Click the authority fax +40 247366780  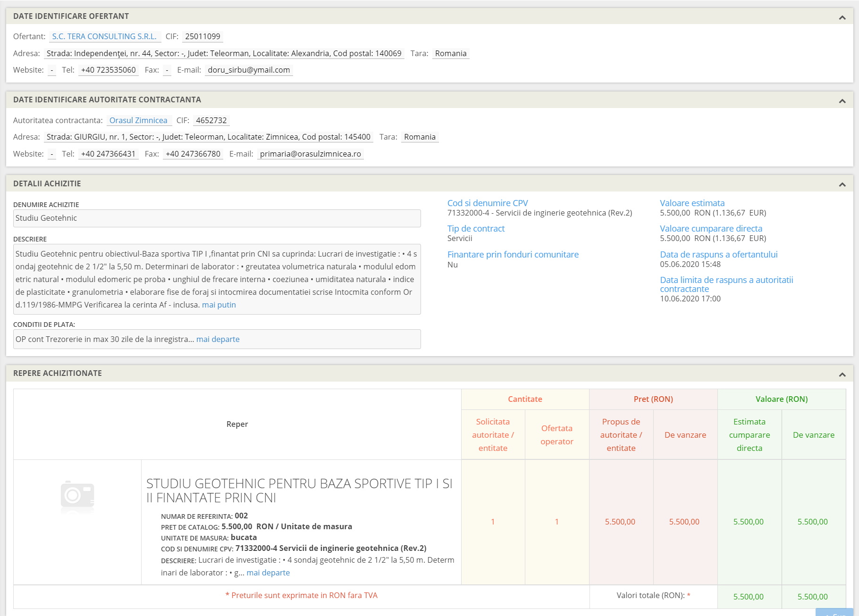pos(193,154)
